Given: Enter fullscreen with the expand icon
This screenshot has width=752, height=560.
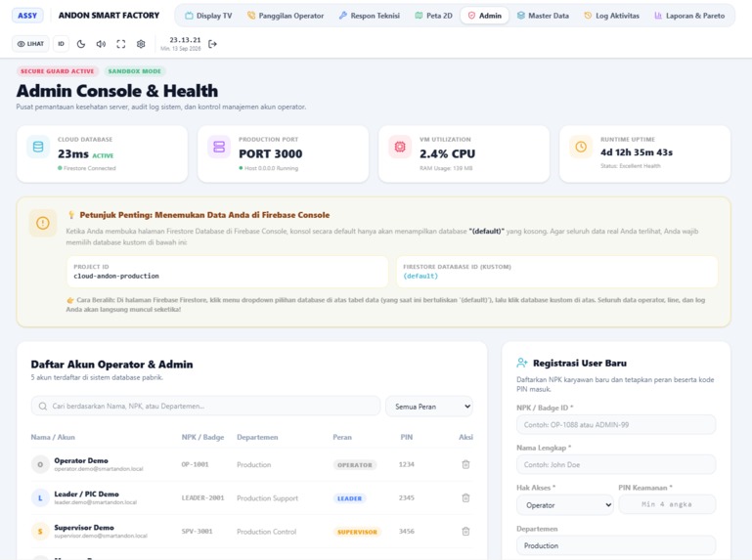Looking at the screenshot, I should [x=121, y=44].
